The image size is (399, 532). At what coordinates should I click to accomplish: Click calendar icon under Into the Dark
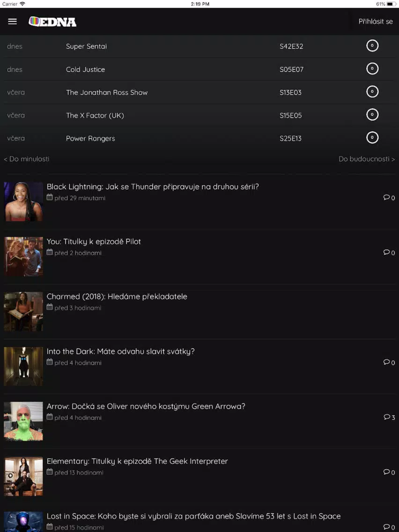point(50,362)
